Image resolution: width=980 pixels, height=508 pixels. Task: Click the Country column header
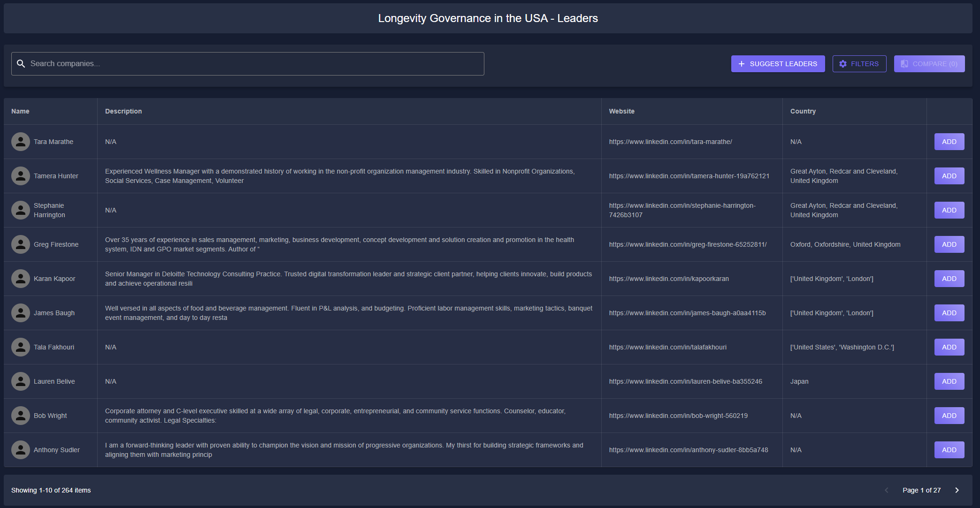coord(803,111)
